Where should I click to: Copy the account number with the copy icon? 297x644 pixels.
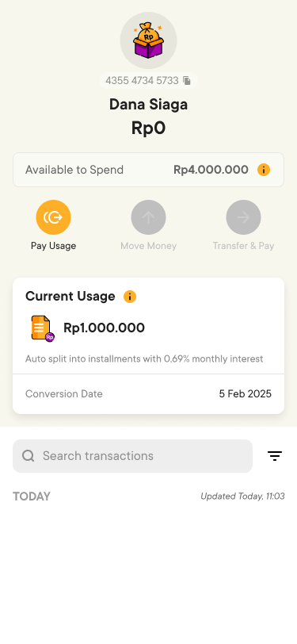click(187, 81)
